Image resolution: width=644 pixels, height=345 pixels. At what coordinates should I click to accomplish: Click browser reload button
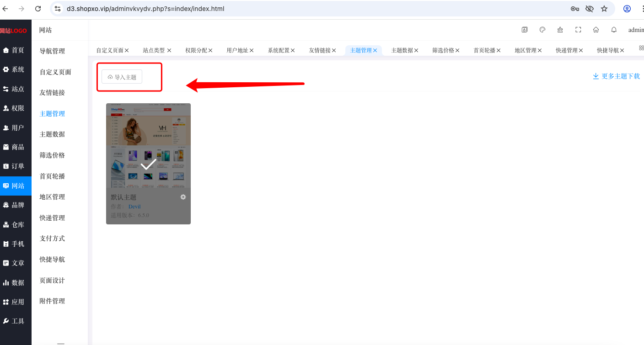coord(38,9)
